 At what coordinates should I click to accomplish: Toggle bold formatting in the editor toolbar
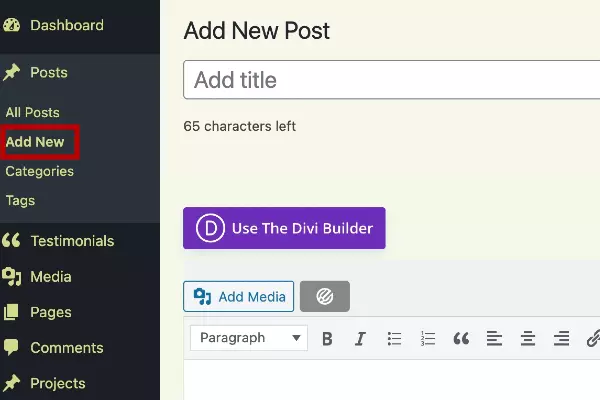[x=327, y=338]
